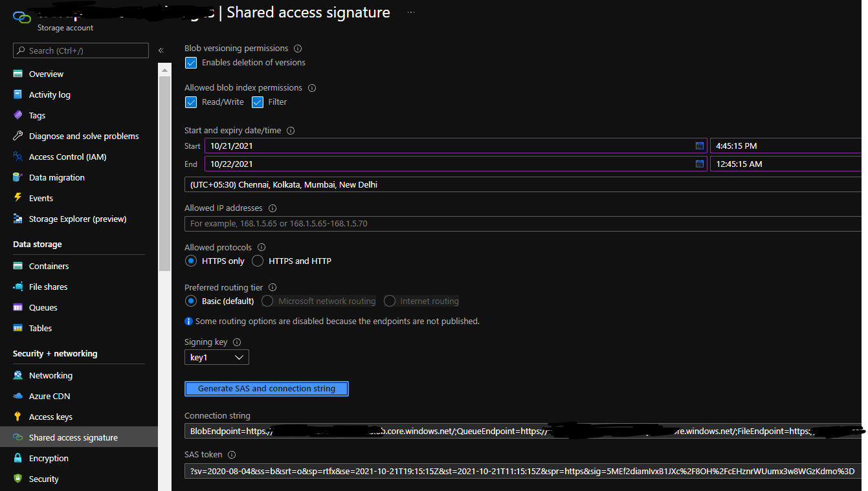
Task: Click the SAS token text field
Action: (523, 471)
